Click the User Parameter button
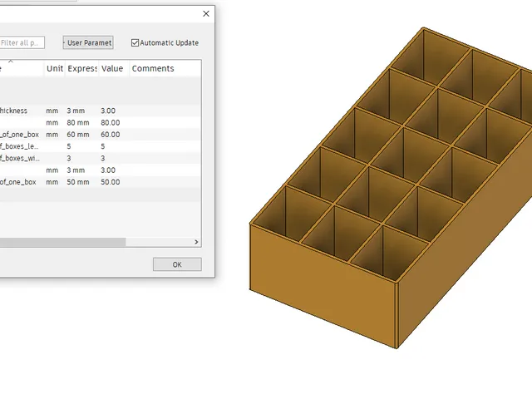The image size is (532, 399). [x=88, y=42]
